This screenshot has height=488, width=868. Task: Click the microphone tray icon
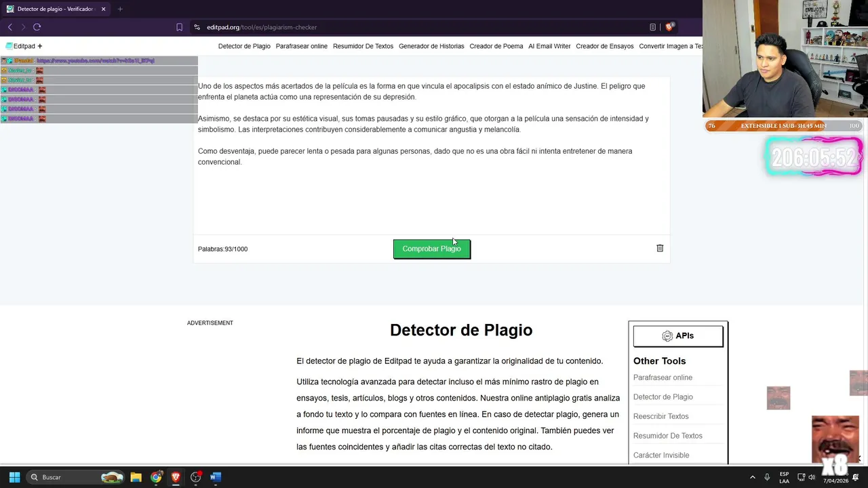pos(767,477)
